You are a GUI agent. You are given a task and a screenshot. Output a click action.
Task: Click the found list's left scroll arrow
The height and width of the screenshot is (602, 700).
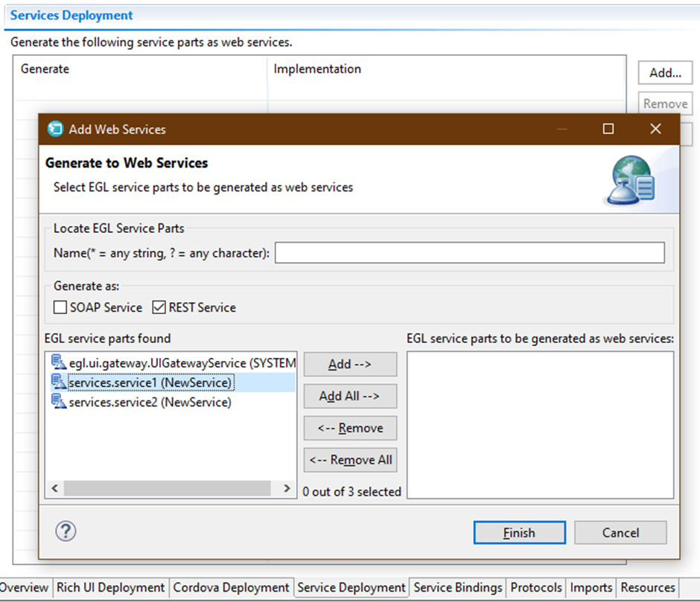[x=54, y=488]
